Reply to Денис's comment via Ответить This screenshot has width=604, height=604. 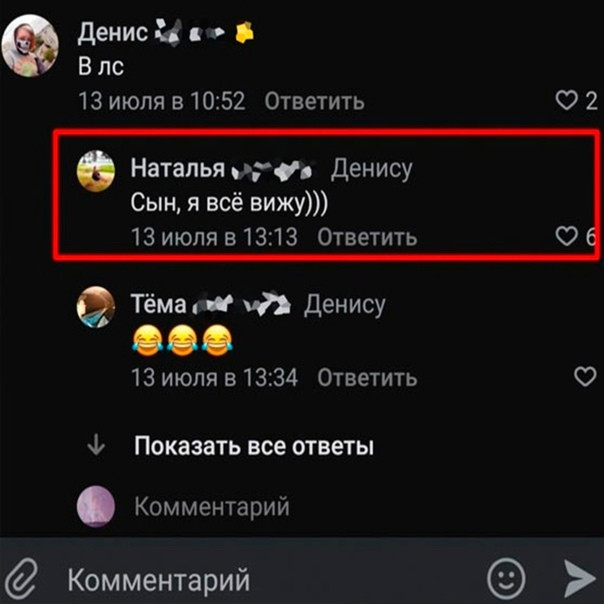click(314, 101)
